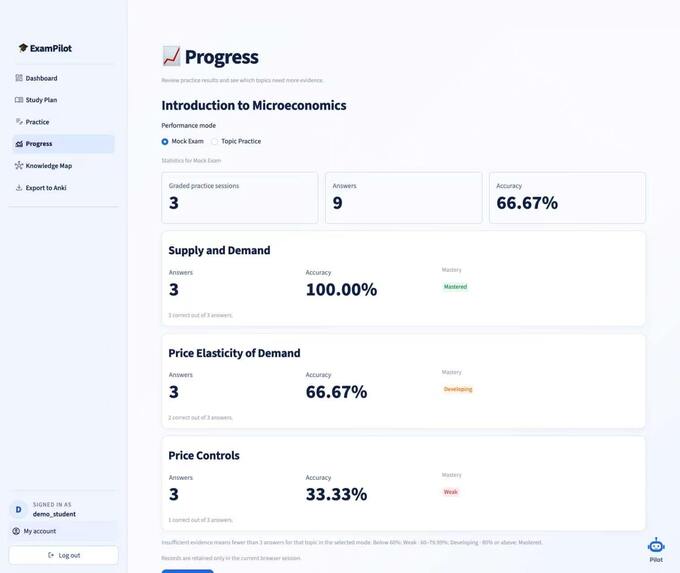The image size is (680, 573).
Task: Click the Price Controls heading
Action: 204,455
